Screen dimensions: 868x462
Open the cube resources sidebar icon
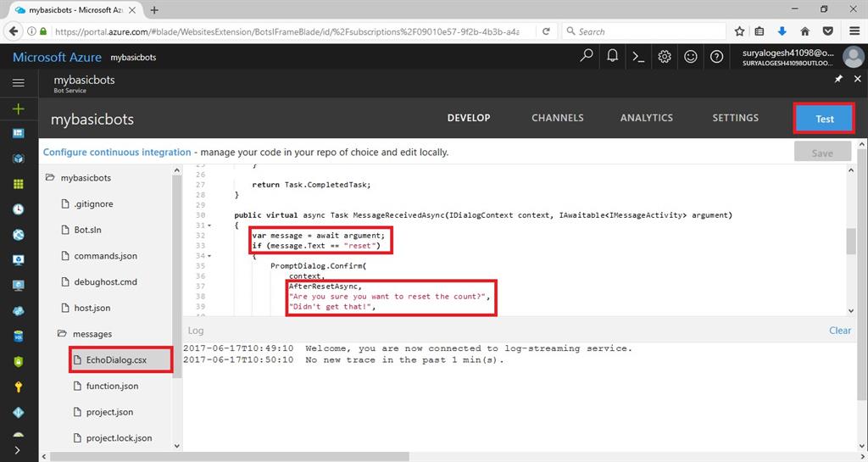point(19,159)
